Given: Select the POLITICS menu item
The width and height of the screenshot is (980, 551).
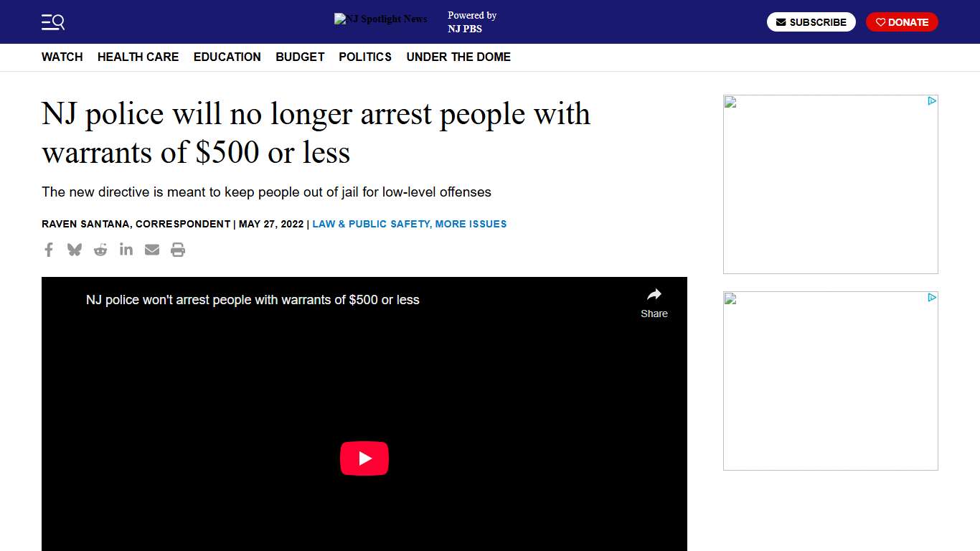Looking at the screenshot, I should click(x=364, y=57).
